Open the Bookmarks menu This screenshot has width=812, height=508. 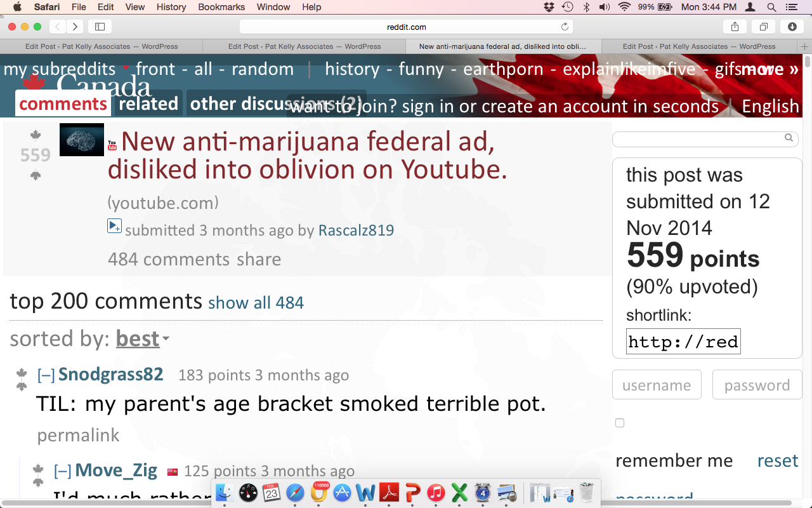pos(221,7)
